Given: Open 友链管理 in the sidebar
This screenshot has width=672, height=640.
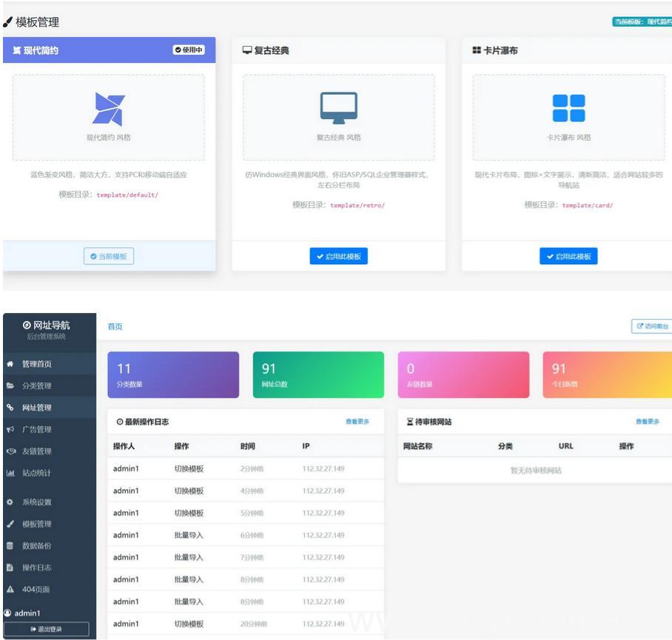Looking at the screenshot, I should [x=50, y=451].
